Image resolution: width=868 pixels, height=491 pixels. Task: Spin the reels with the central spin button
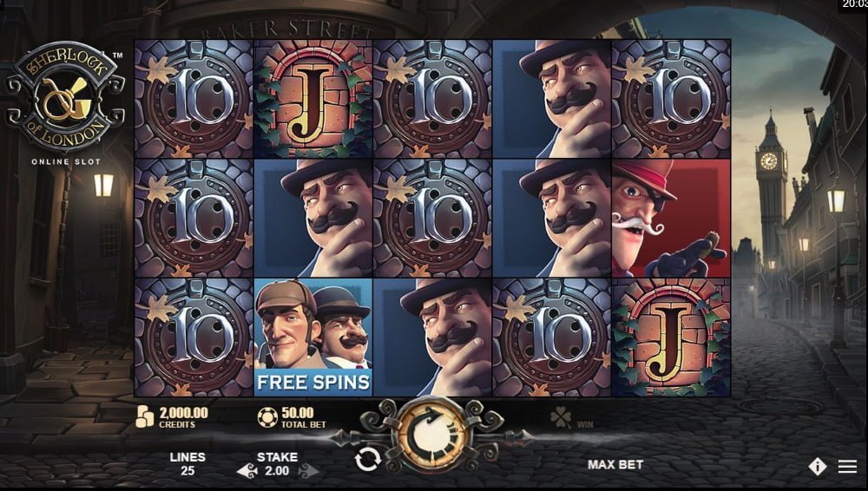pos(431,435)
